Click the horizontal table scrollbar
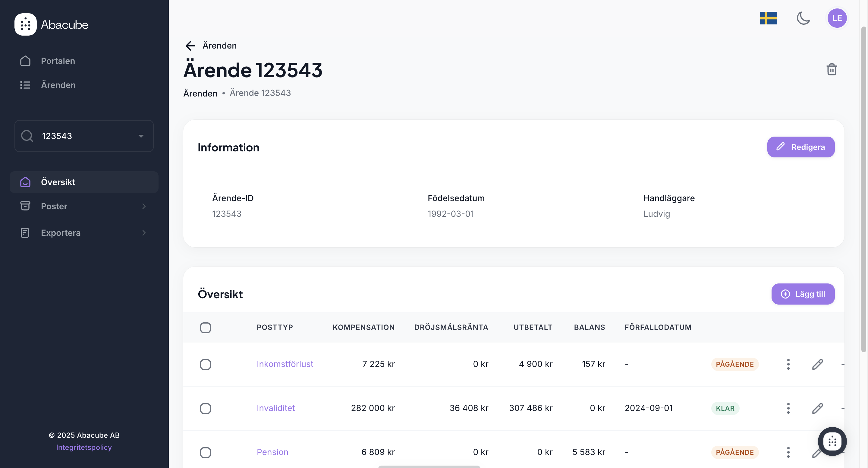The image size is (868, 468). 429,466
